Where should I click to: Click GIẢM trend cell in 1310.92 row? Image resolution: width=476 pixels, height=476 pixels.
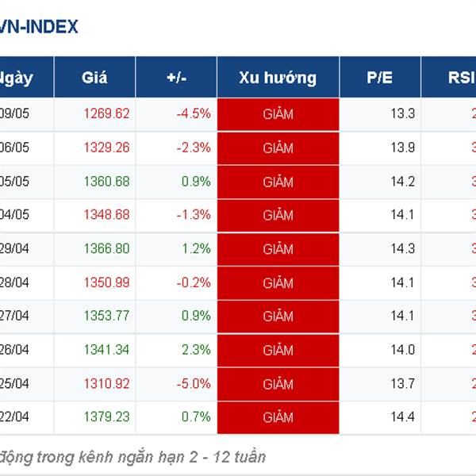(278, 384)
